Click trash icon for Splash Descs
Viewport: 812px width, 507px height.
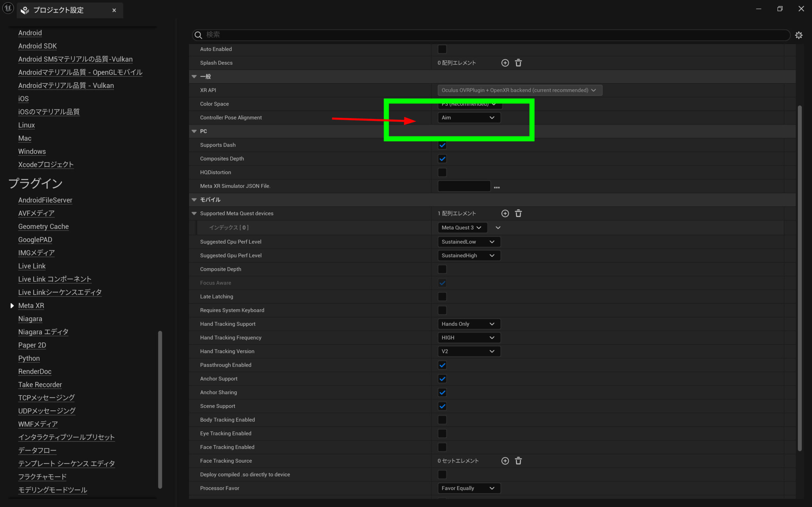[x=518, y=63]
